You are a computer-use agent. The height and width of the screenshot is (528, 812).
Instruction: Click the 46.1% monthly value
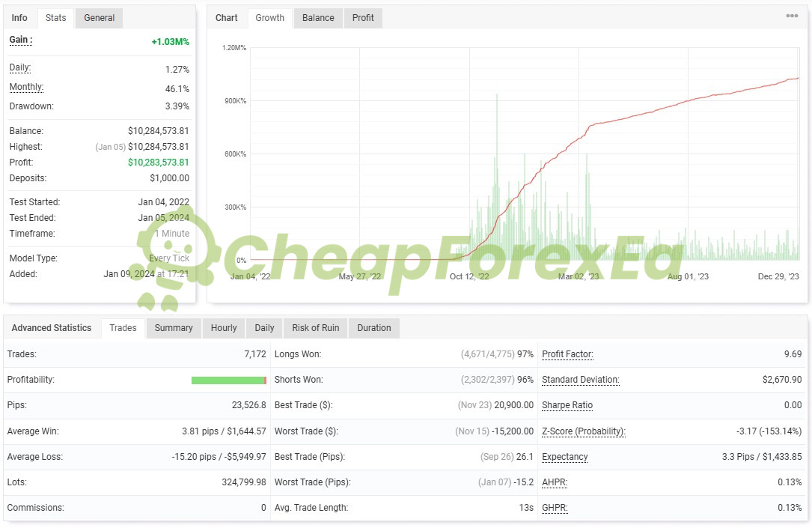(x=177, y=89)
